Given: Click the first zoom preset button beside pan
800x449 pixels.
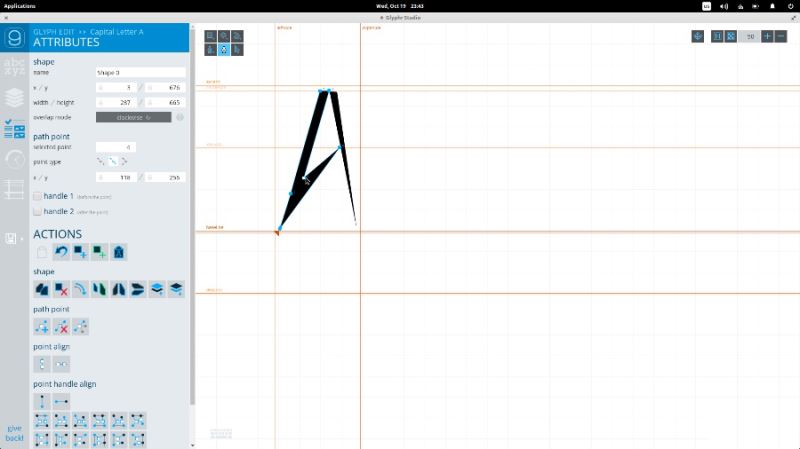Looking at the screenshot, I should [x=717, y=36].
